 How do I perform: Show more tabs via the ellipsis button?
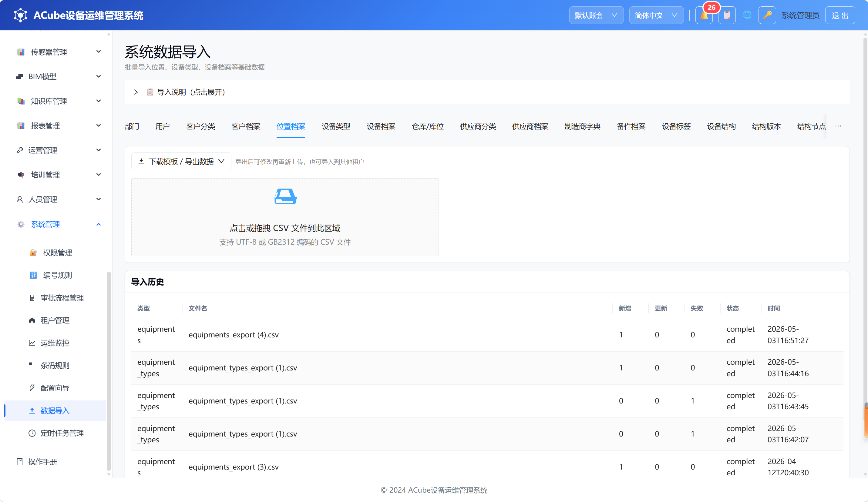pos(838,126)
